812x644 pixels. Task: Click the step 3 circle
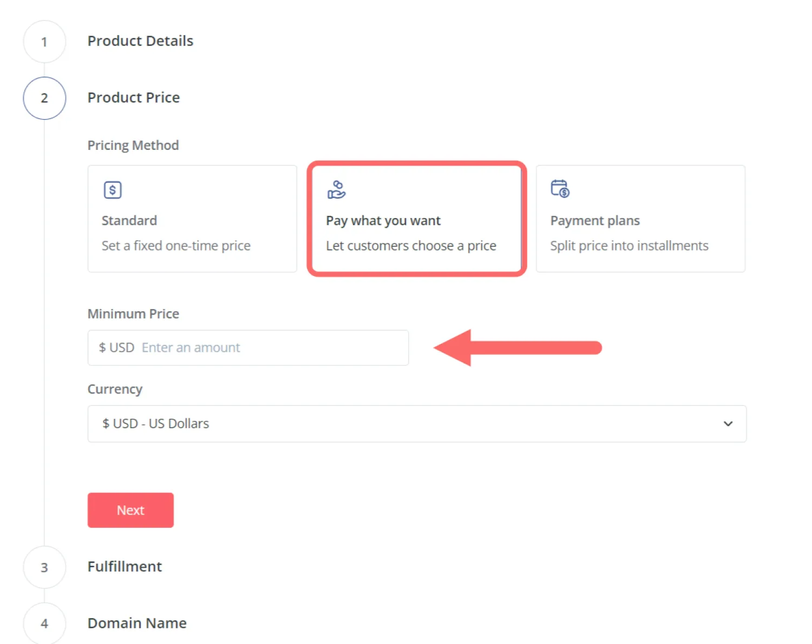[x=44, y=567]
